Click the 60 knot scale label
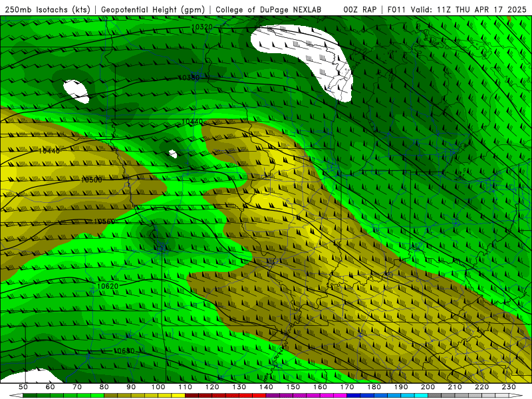The width and height of the screenshot is (532, 399). click(x=50, y=387)
